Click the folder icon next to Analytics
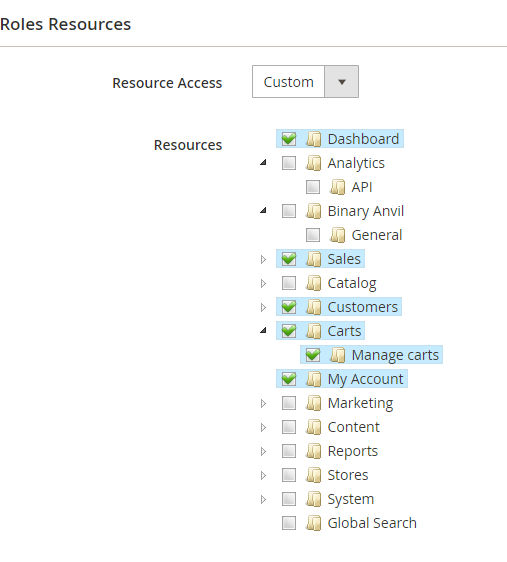The image size is (507, 562). (314, 163)
